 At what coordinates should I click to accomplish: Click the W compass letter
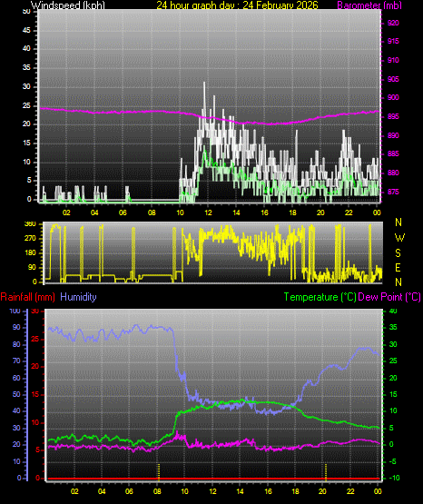pyautogui.click(x=399, y=238)
